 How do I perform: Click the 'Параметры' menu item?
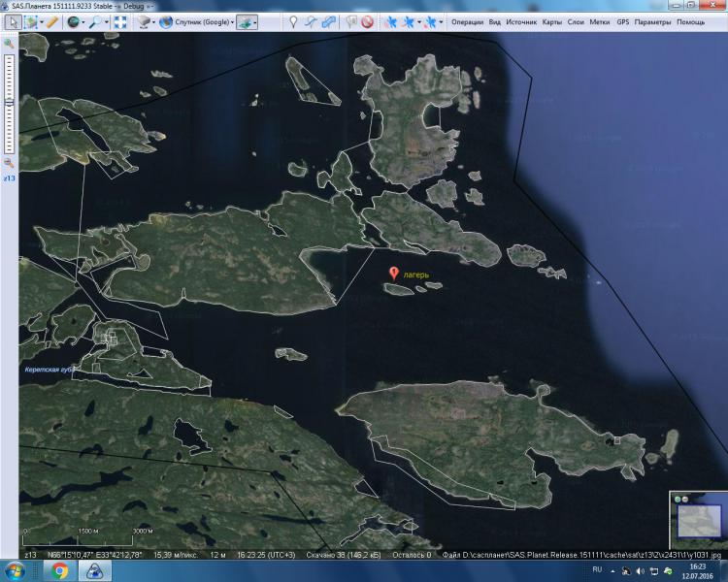click(652, 21)
